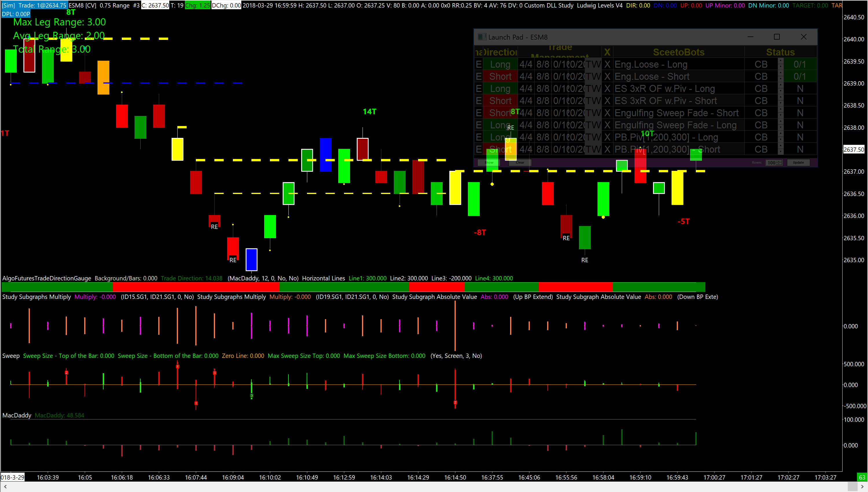Toggle Short direction cell for Eng.Loose - Short

click(500, 77)
